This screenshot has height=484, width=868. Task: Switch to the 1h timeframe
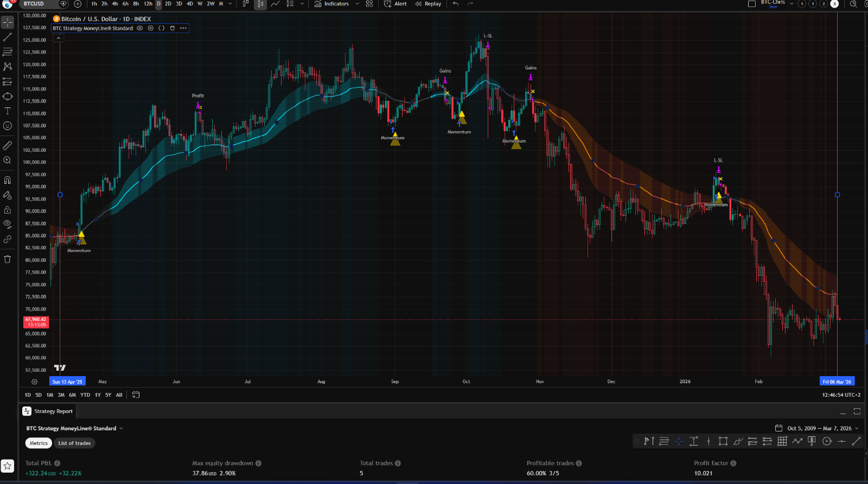pos(94,4)
